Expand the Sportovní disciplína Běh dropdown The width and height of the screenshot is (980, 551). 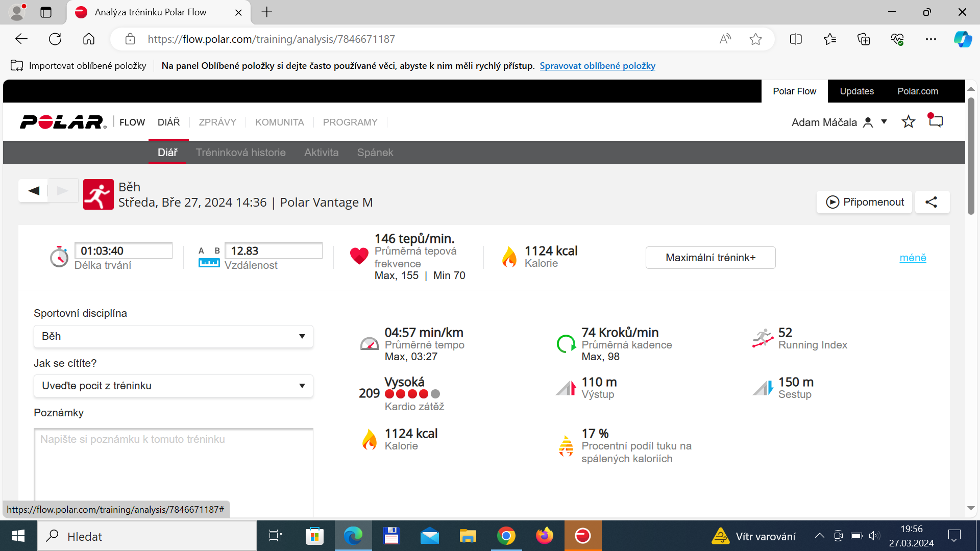point(174,336)
